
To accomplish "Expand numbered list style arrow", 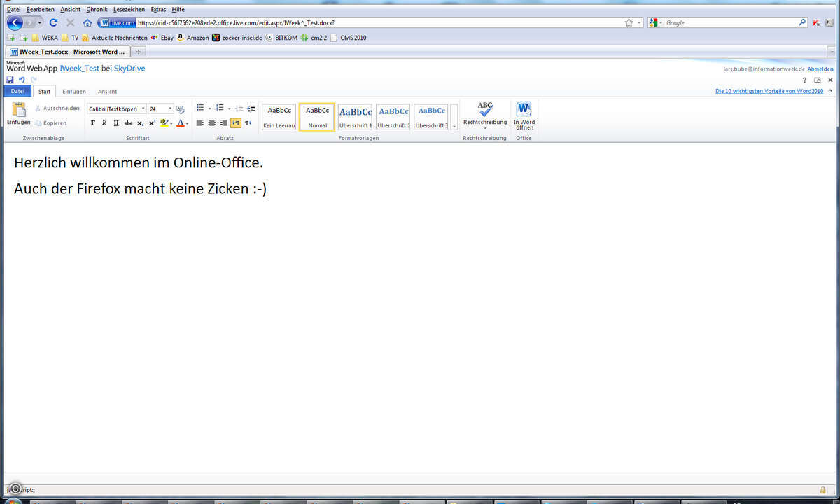I will (229, 108).
